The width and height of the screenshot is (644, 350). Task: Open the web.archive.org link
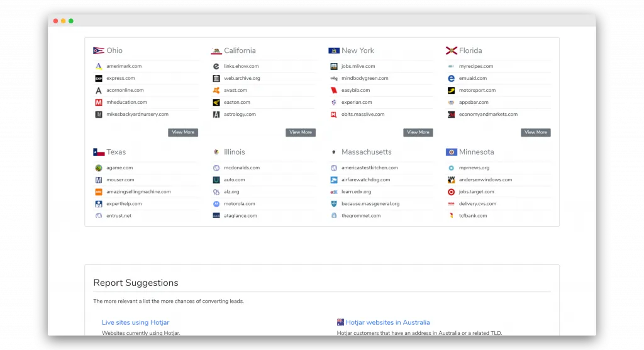click(x=242, y=78)
